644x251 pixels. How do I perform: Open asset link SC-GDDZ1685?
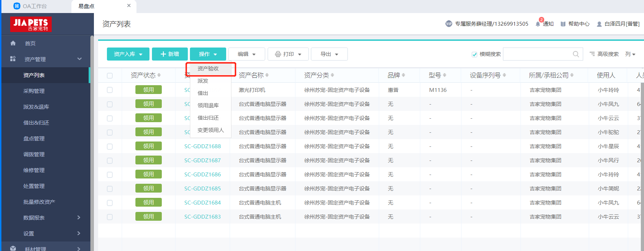203,189
